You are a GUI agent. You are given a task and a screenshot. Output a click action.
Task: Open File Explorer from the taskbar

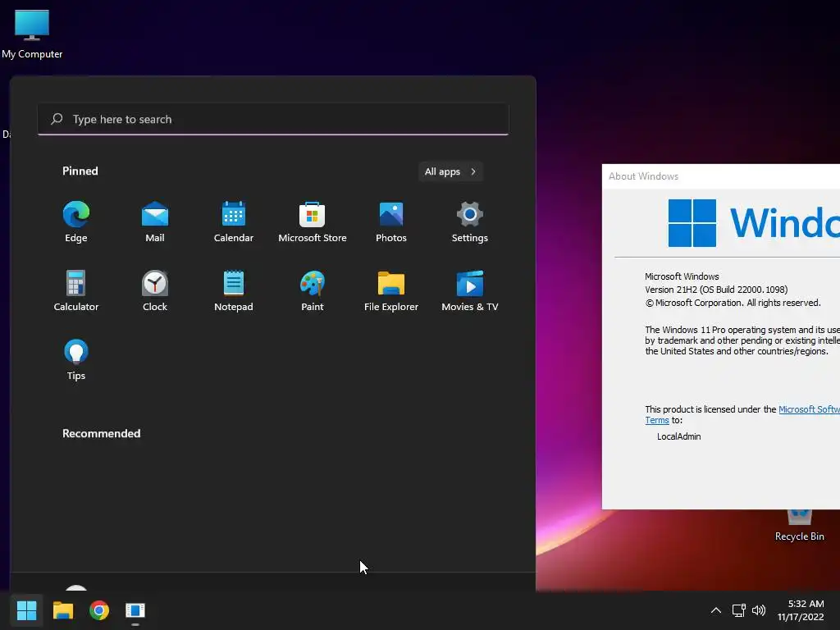tap(62, 610)
